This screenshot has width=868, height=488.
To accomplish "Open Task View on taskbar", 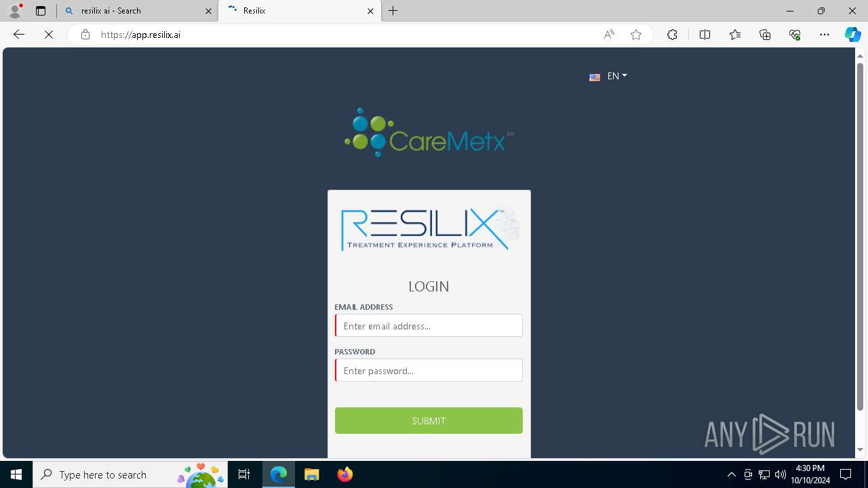I will coord(245,474).
